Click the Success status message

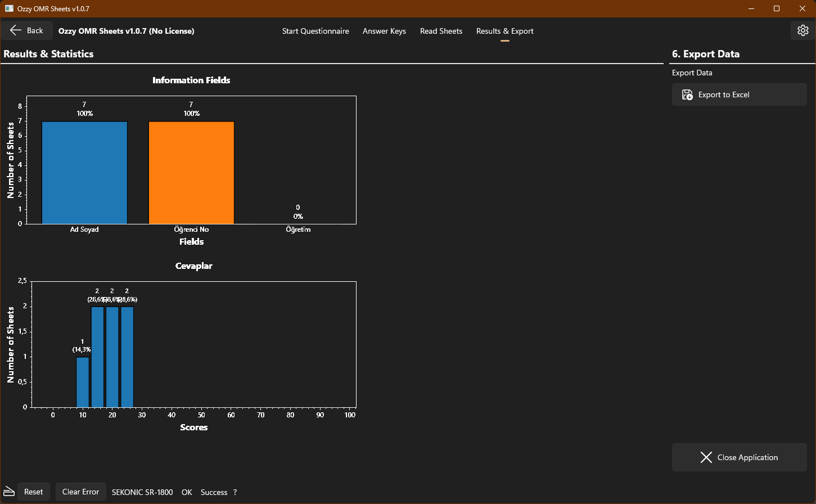213,492
